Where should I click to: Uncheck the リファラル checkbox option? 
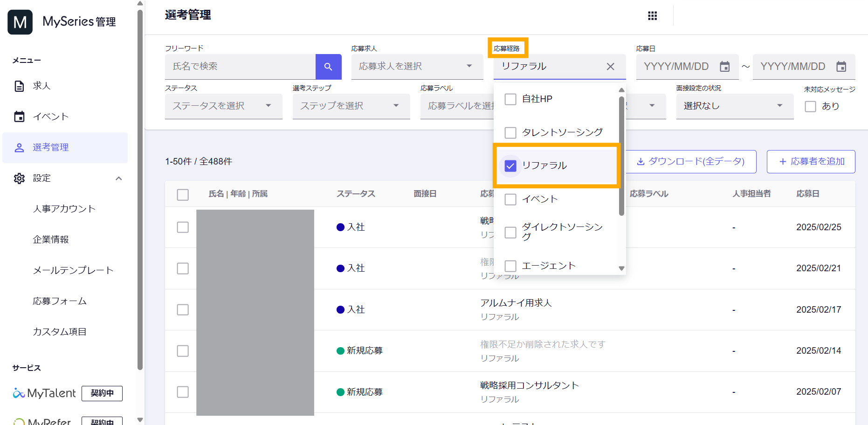click(x=510, y=166)
